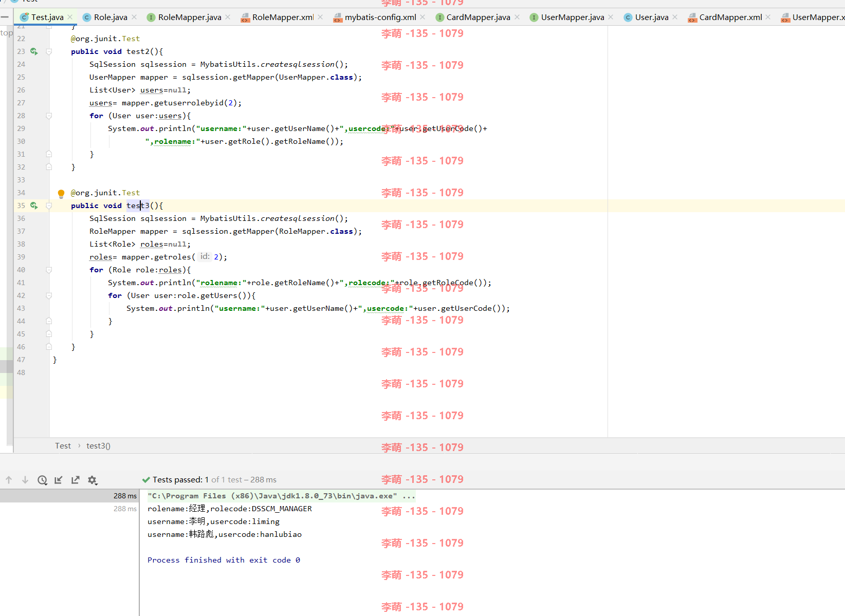Click output line rolecode:DSSCM_MANAGER
The width and height of the screenshot is (845, 616).
point(230,509)
